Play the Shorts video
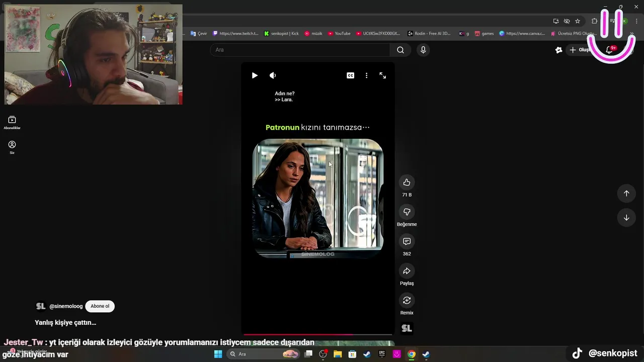This screenshot has width=644, height=362. coord(255,75)
